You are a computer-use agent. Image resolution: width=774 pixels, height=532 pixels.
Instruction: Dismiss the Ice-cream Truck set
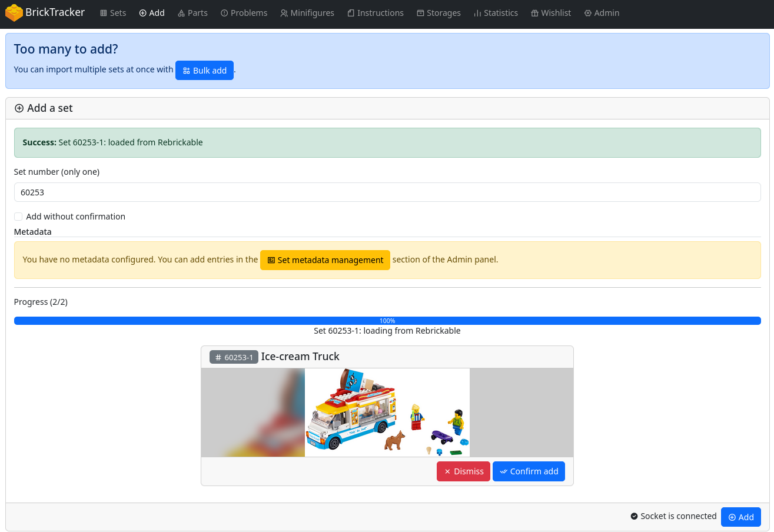tap(463, 471)
